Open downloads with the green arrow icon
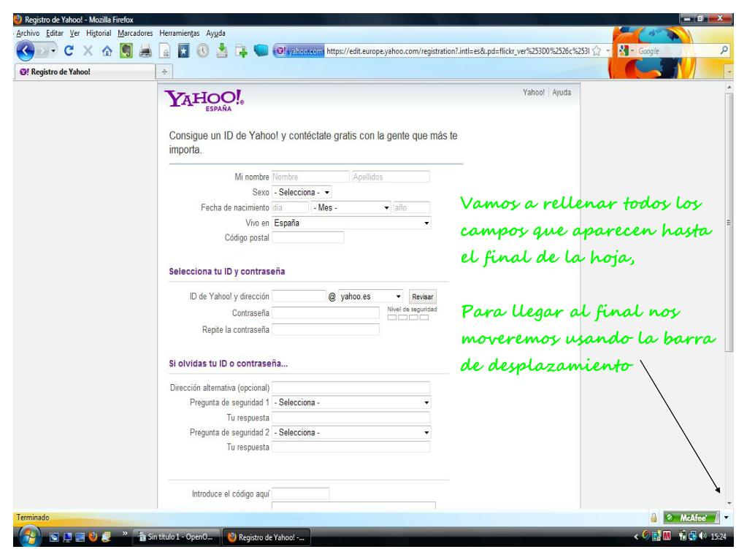Viewport: 747px width, 560px height. pyautogui.click(x=222, y=50)
